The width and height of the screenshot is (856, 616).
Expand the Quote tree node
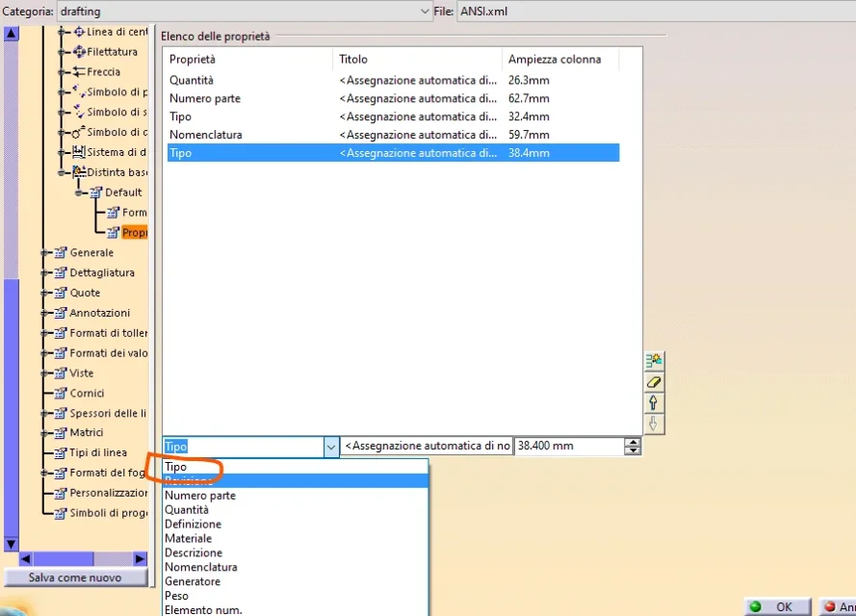click(x=44, y=293)
